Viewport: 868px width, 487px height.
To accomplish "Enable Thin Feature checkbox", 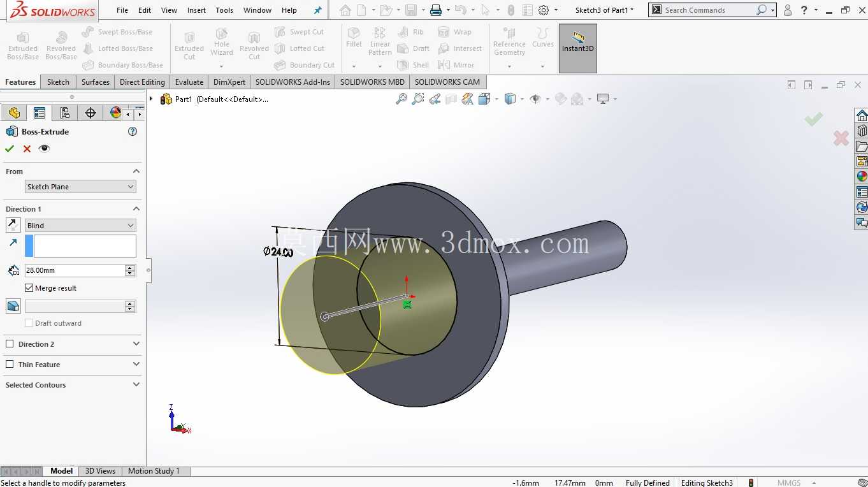I will pos(10,365).
